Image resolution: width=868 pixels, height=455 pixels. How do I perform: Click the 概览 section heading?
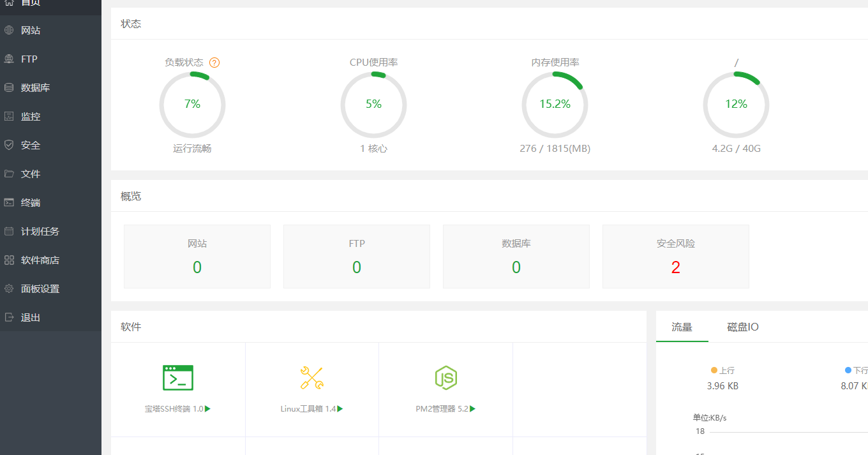(131, 196)
